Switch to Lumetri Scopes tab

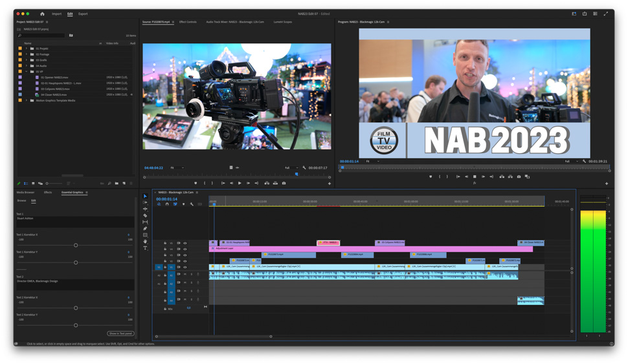click(283, 22)
